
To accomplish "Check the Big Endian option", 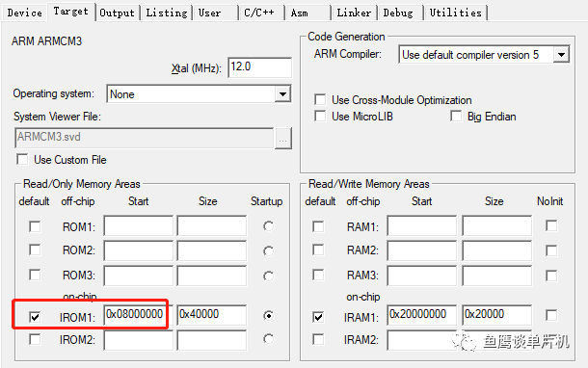I will pyautogui.click(x=456, y=116).
